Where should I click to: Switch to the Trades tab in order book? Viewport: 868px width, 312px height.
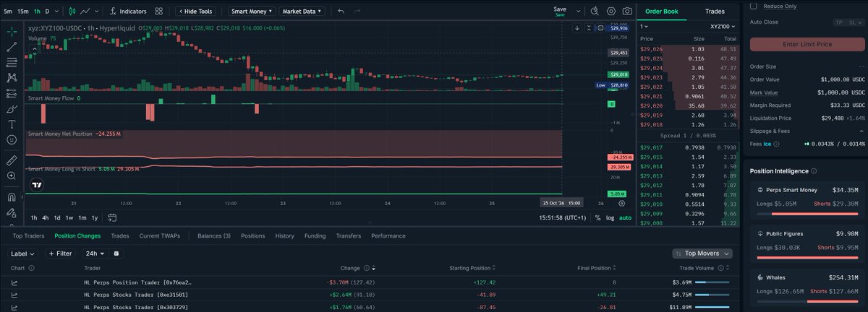[715, 11]
